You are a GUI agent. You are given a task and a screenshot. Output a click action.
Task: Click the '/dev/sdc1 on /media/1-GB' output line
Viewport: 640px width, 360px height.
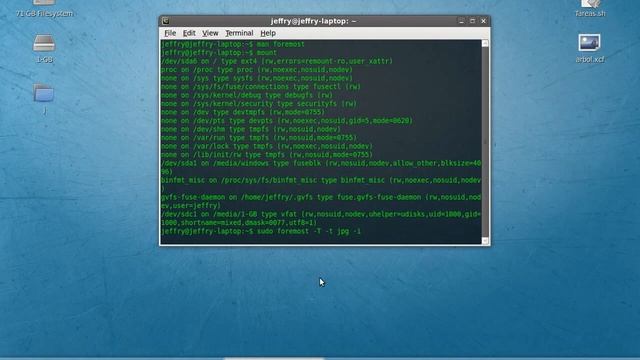click(321, 218)
